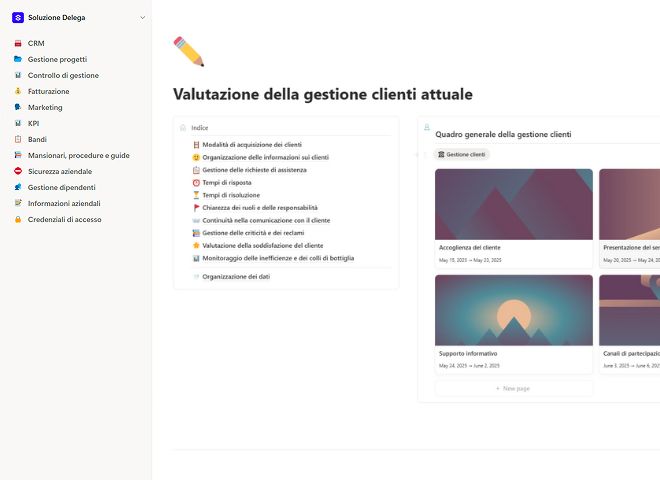The image size is (660, 480).
Task: Open the Accoglienza del cliente card cover
Action: (x=514, y=204)
